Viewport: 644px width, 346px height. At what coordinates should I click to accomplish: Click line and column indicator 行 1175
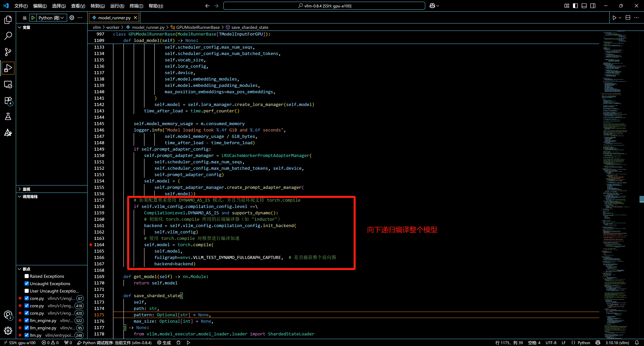[x=509, y=342]
